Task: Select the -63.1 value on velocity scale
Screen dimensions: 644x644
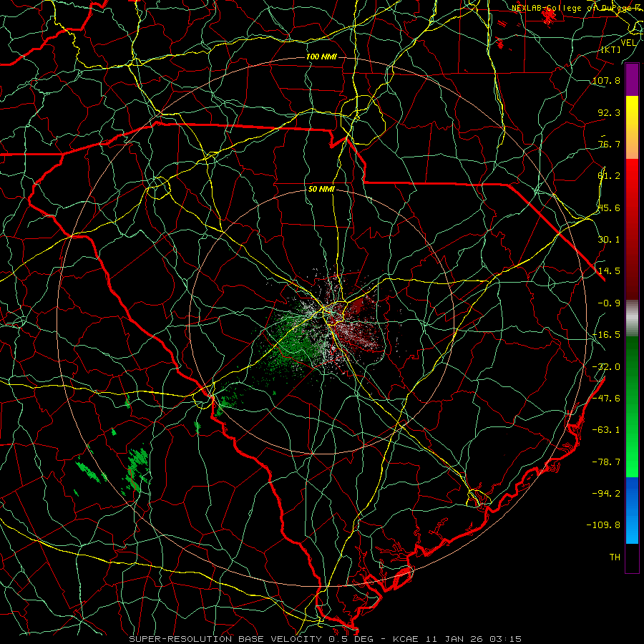Action: coord(606,430)
